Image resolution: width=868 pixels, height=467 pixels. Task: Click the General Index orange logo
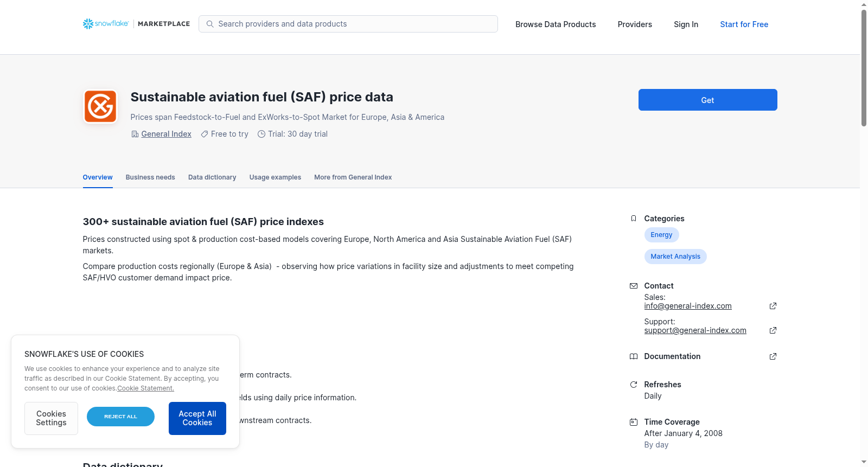tap(100, 106)
